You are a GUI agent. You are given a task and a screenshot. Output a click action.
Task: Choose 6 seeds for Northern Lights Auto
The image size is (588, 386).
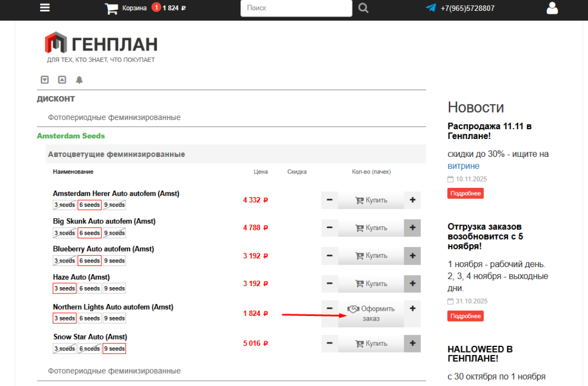[90, 318]
